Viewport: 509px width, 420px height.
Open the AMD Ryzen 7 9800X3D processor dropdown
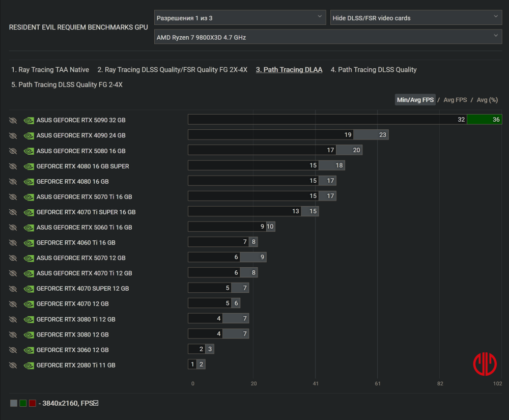pyautogui.click(x=328, y=37)
